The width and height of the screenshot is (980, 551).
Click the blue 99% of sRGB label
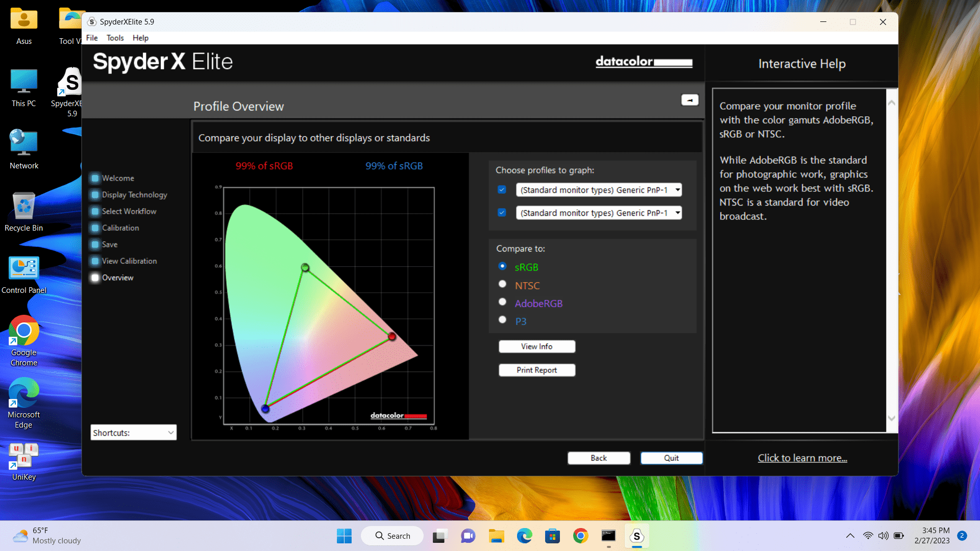pos(394,166)
